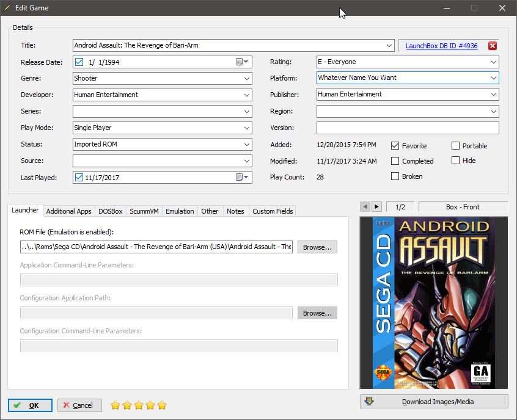Open the Other tab

click(x=210, y=211)
